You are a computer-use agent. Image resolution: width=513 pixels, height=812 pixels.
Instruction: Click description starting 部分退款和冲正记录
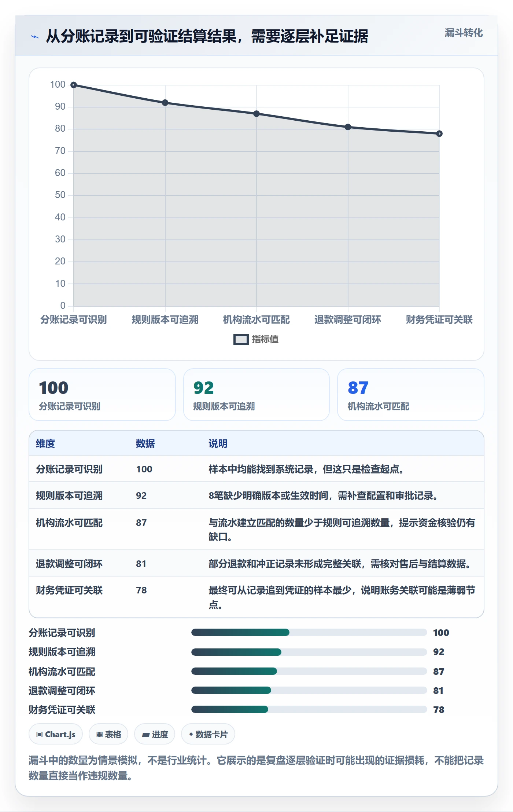(x=340, y=564)
